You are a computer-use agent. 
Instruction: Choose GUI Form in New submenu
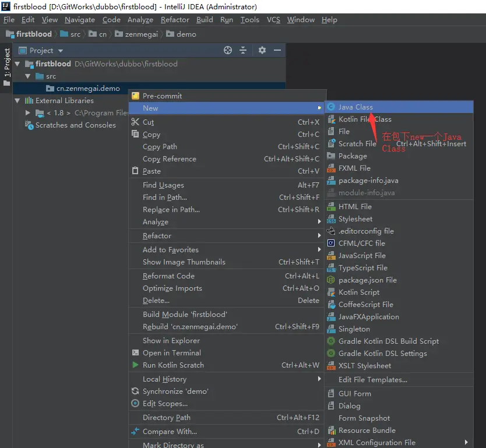click(x=399, y=393)
